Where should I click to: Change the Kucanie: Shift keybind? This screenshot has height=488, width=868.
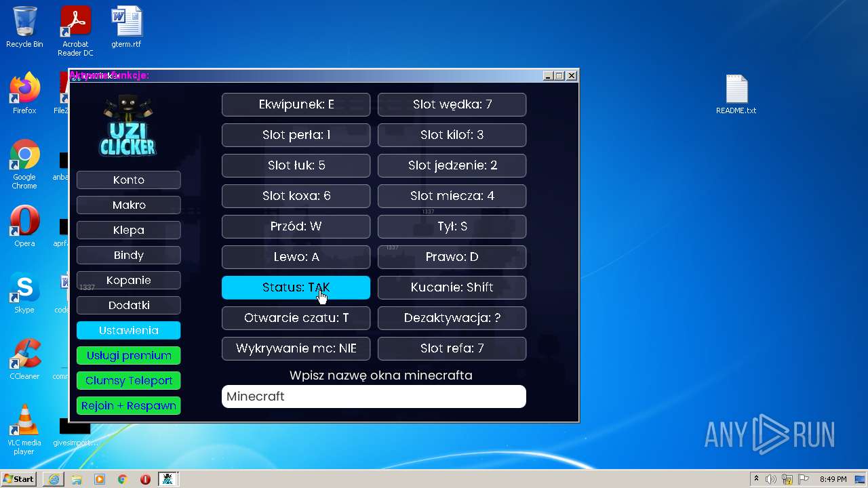coord(452,287)
